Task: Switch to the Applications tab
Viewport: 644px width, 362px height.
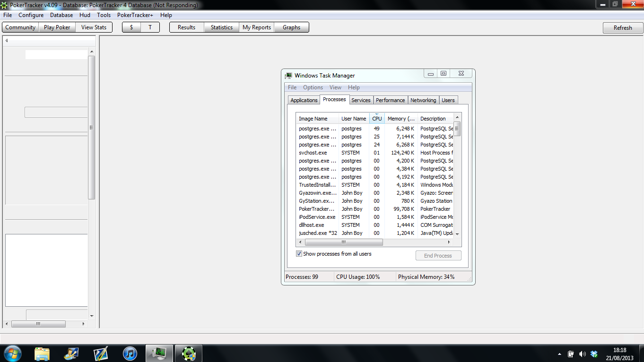Action: [304, 100]
